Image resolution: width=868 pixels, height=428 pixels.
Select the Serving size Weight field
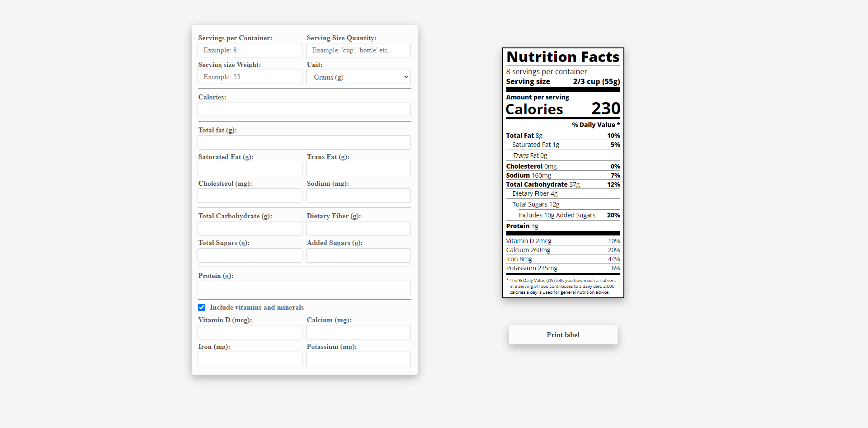click(250, 77)
